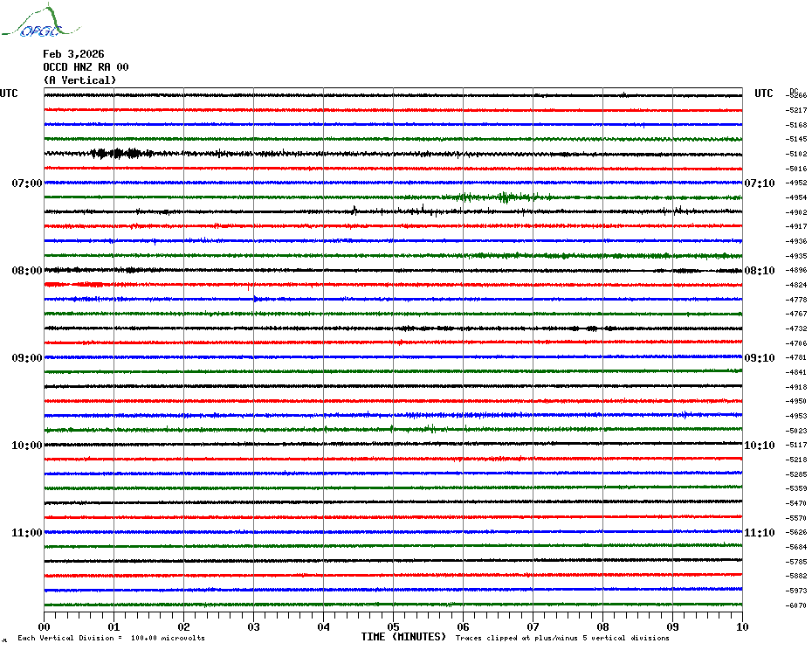Select the 09:00 row label on left

click(27, 358)
